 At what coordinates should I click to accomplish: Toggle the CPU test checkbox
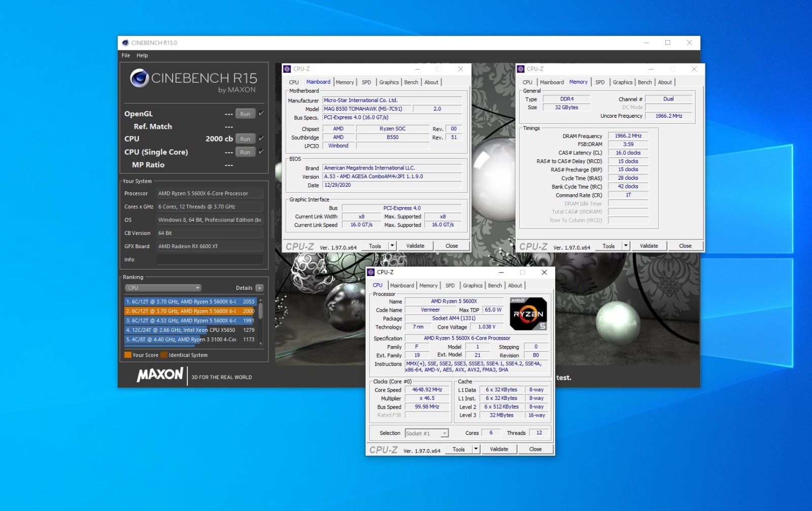pos(261,138)
